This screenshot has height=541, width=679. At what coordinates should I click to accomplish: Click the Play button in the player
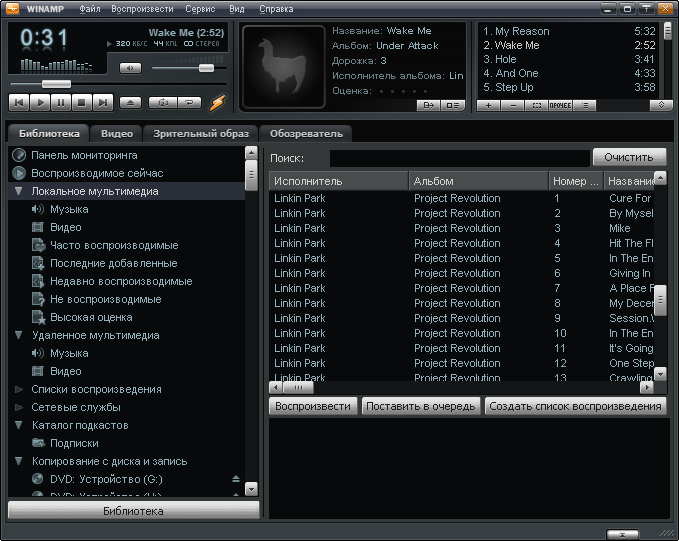[x=40, y=102]
